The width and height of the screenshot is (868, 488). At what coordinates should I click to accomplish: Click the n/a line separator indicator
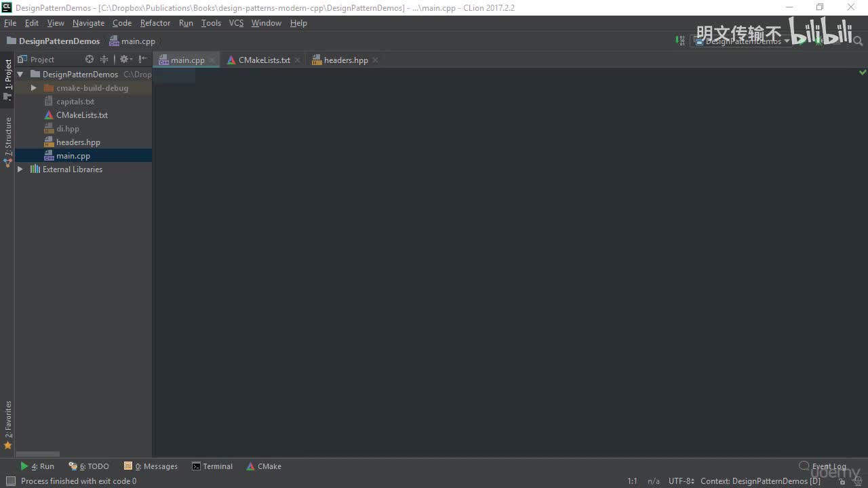(654, 481)
